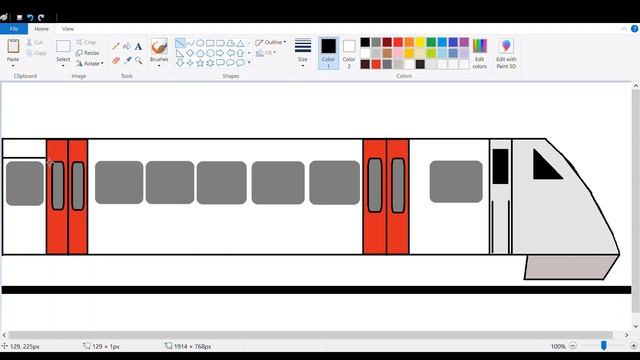Viewport: 640px width, 360px height.
Task: Click Edit with Paint 3D
Action: pos(506,53)
